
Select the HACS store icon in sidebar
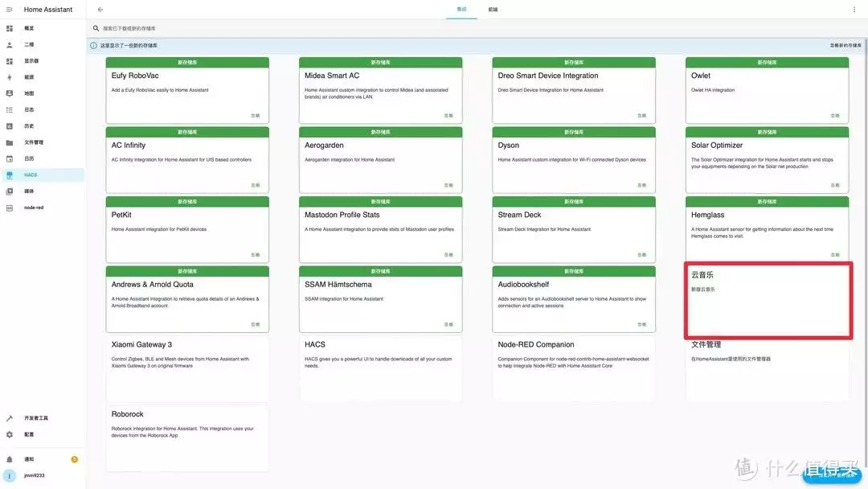[x=10, y=175]
